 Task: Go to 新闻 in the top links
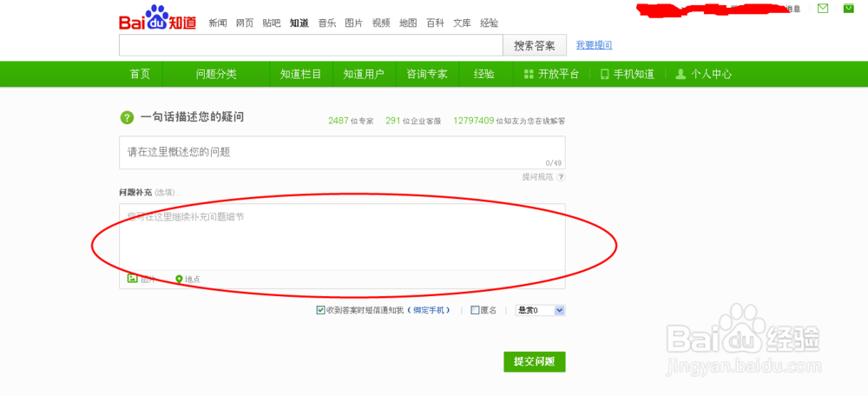pyautogui.click(x=218, y=23)
